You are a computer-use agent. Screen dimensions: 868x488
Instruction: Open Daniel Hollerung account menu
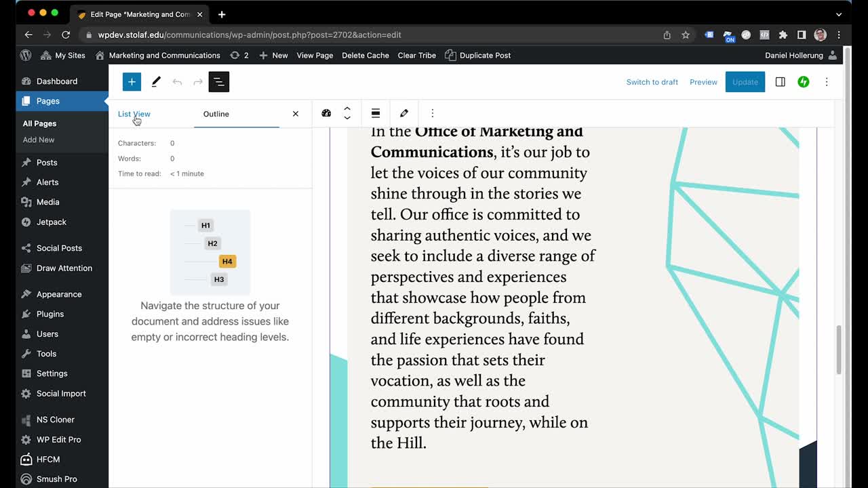coord(800,56)
